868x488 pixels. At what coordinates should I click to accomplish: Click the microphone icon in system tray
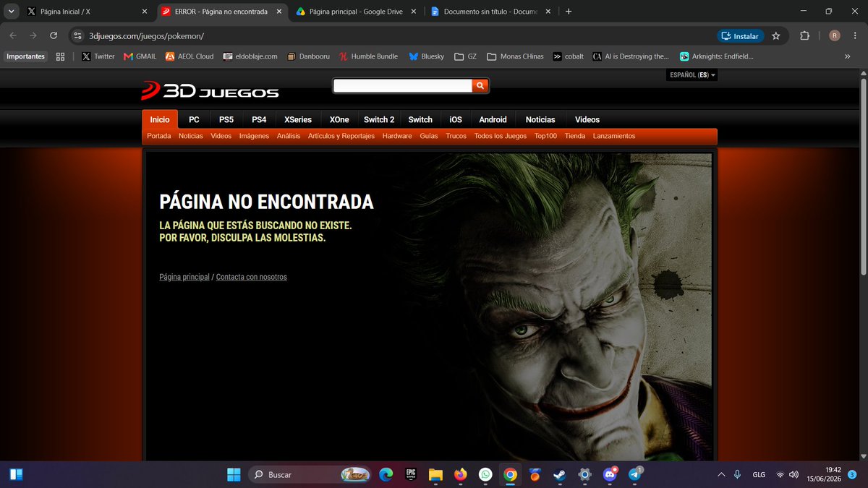point(737,474)
